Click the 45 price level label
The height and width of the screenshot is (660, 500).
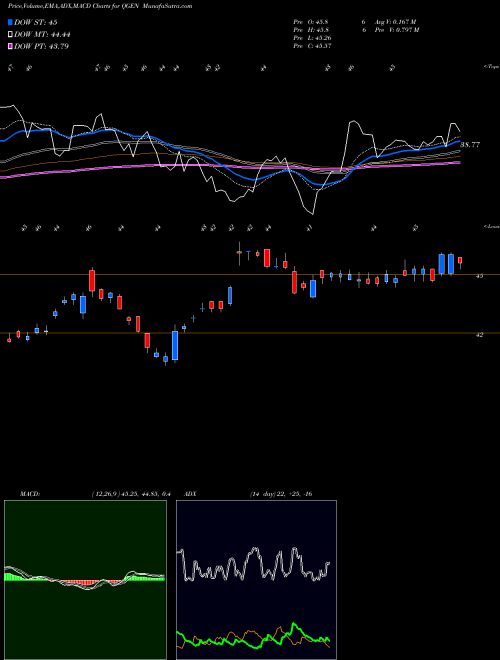479,276
